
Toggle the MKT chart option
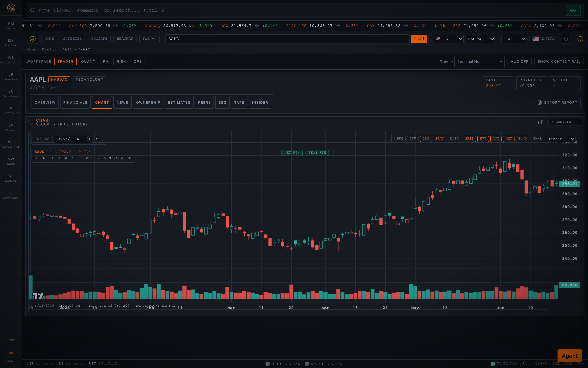click(508, 139)
